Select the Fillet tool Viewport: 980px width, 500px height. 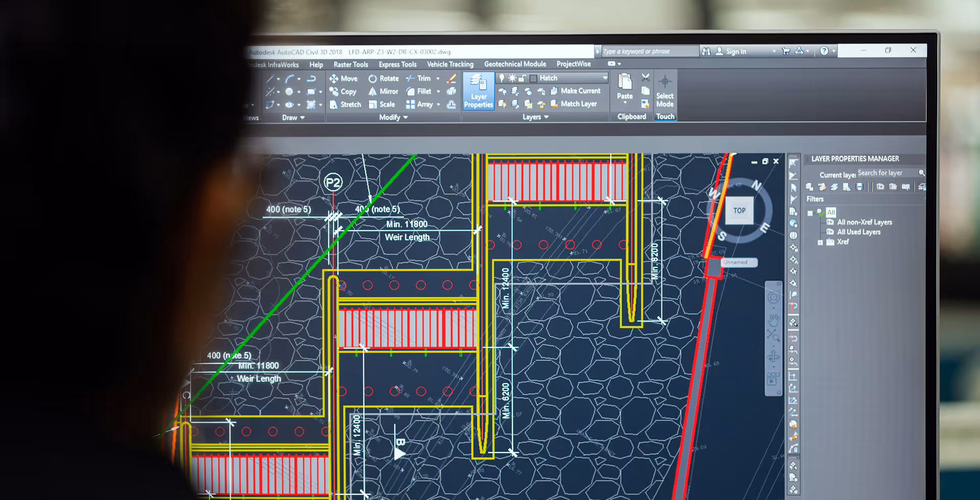(x=419, y=91)
